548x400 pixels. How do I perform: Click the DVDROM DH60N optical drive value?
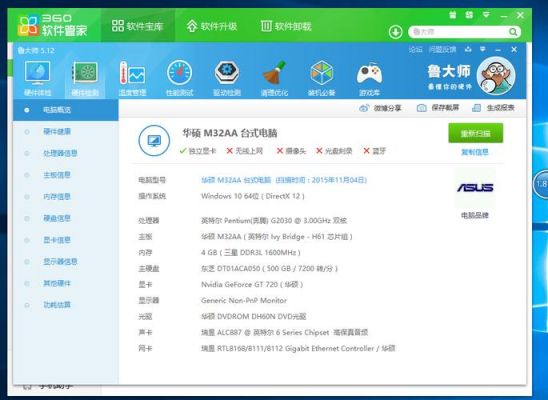tap(254, 317)
